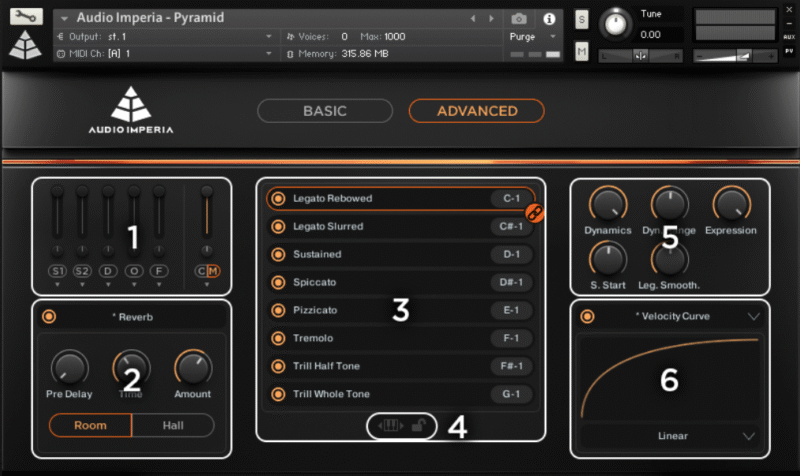
Task: Toggle the Sustained power icon
Action: 278,254
